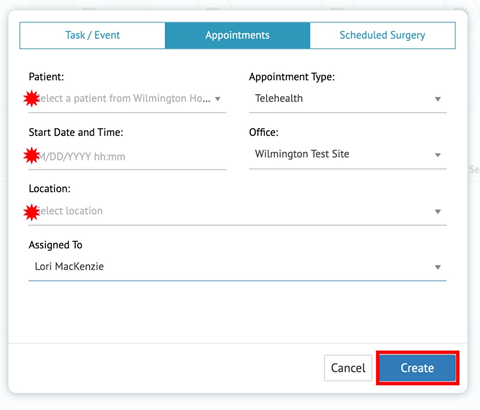Click the Assigned To dropdown arrow

click(438, 267)
